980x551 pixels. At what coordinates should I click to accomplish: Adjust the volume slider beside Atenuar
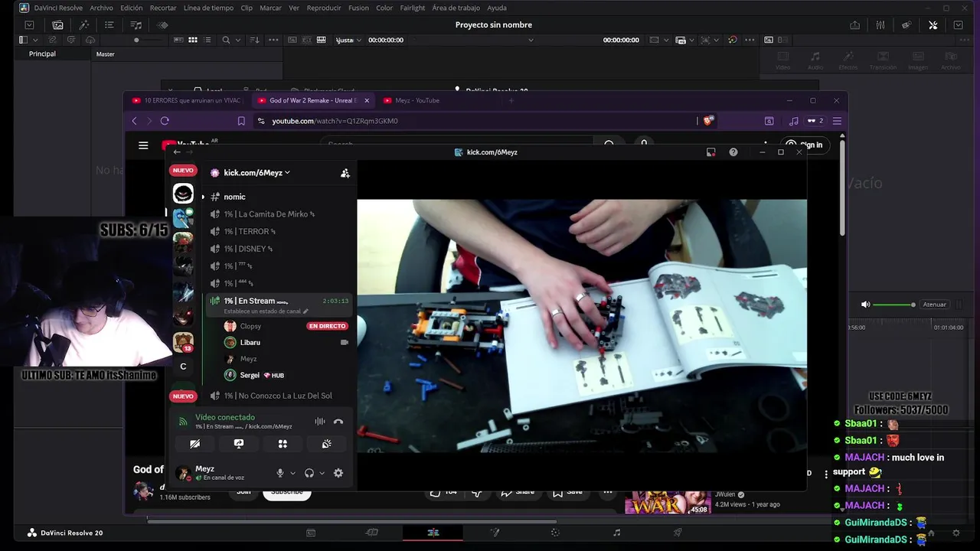pyautogui.click(x=893, y=305)
